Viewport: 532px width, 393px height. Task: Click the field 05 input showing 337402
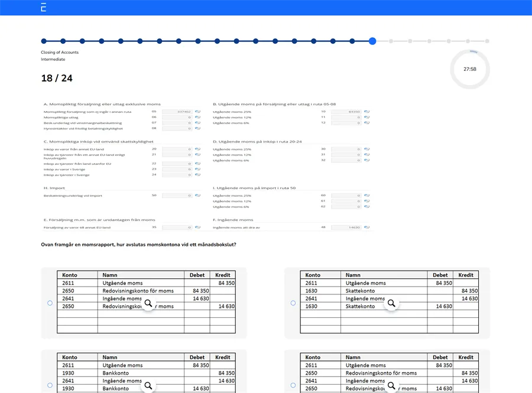[x=177, y=112]
